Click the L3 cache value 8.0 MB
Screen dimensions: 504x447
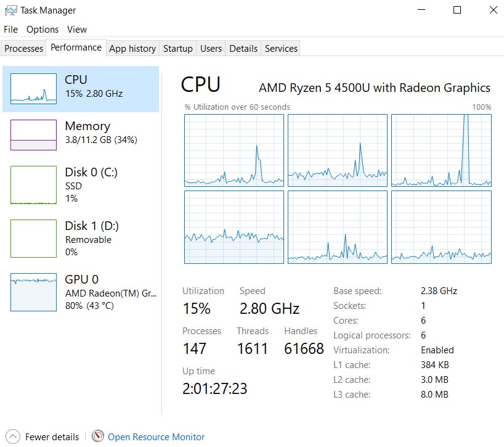(434, 395)
